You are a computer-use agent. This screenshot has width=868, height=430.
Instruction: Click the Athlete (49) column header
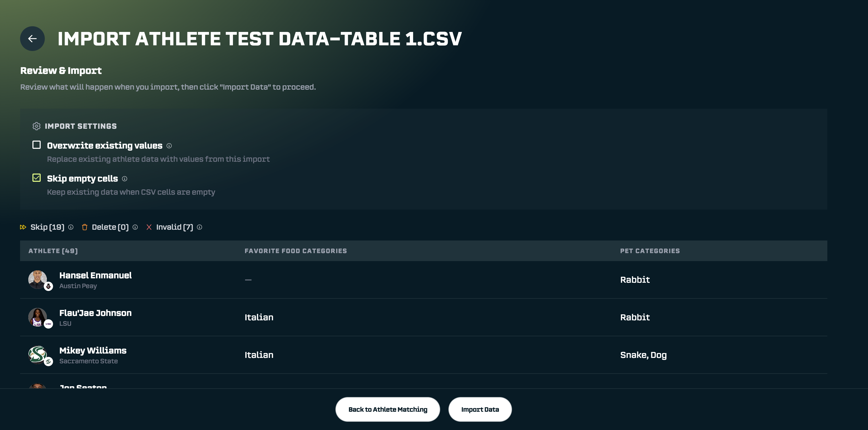(53, 251)
